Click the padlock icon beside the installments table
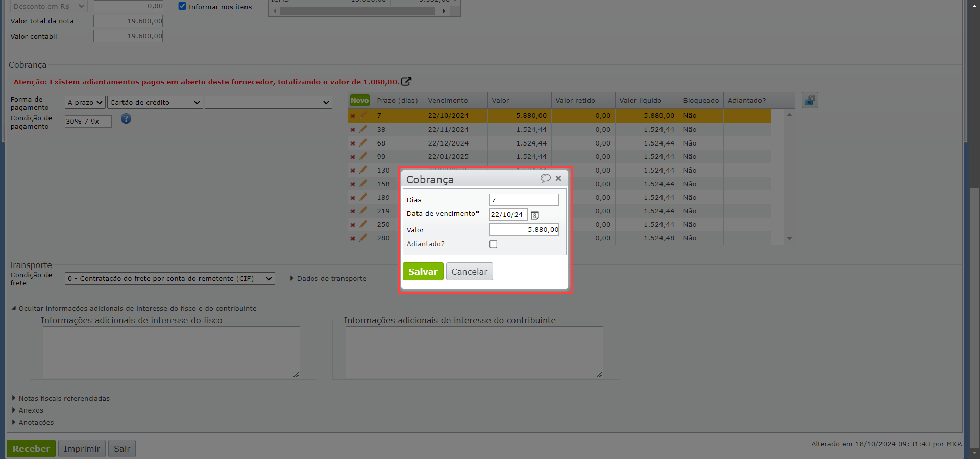Screen dimensions: 980x459 pos(810,100)
